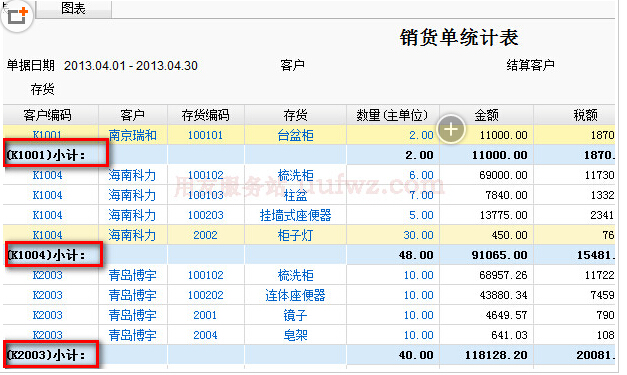The width and height of the screenshot is (627, 375).
Task: Click subtotal amount 91065.00
Action: [499, 255]
